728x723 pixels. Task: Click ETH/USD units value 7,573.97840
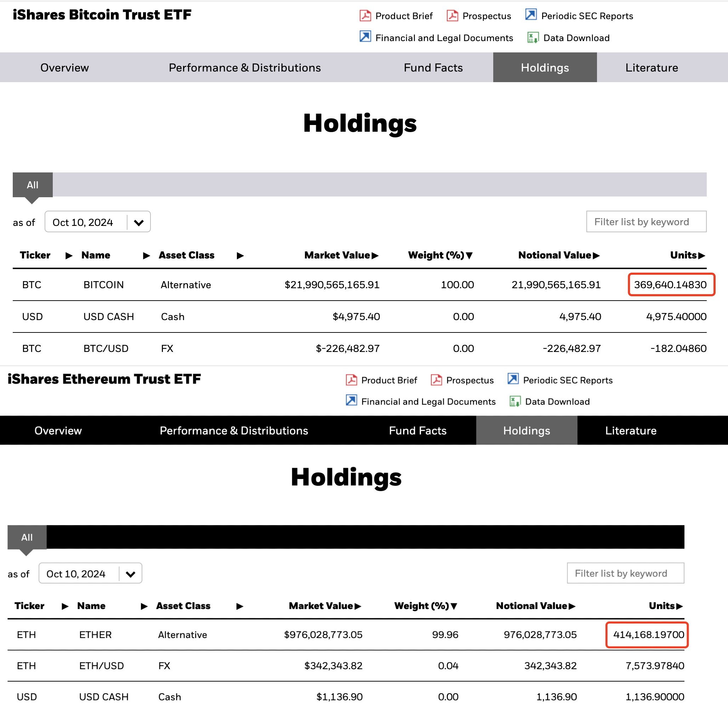tap(655, 666)
